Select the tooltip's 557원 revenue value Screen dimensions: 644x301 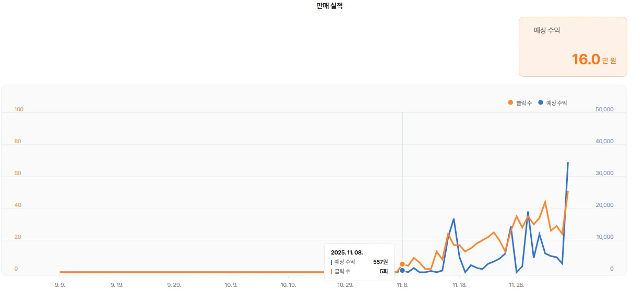point(380,262)
